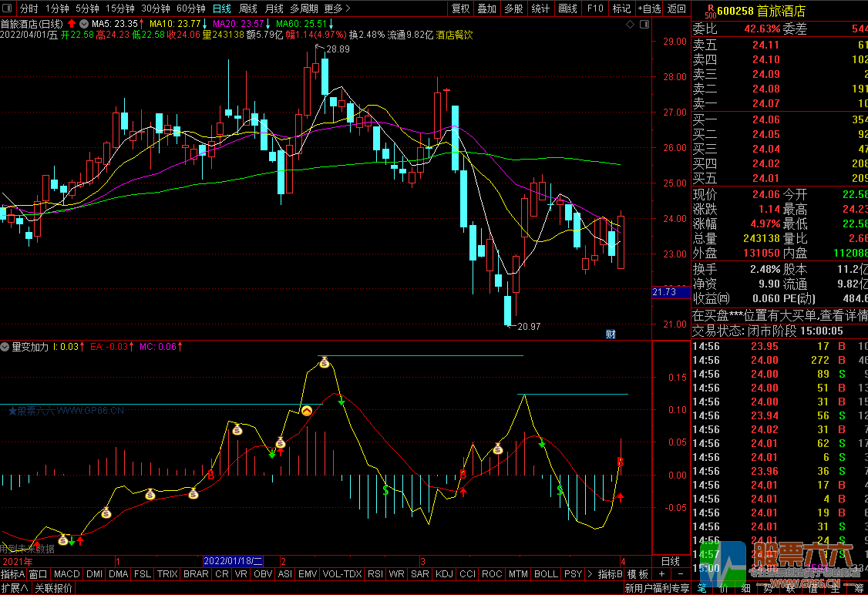868x595 pixels.
Task: Click the panel layout icon at top-left
Action: coord(7,8)
